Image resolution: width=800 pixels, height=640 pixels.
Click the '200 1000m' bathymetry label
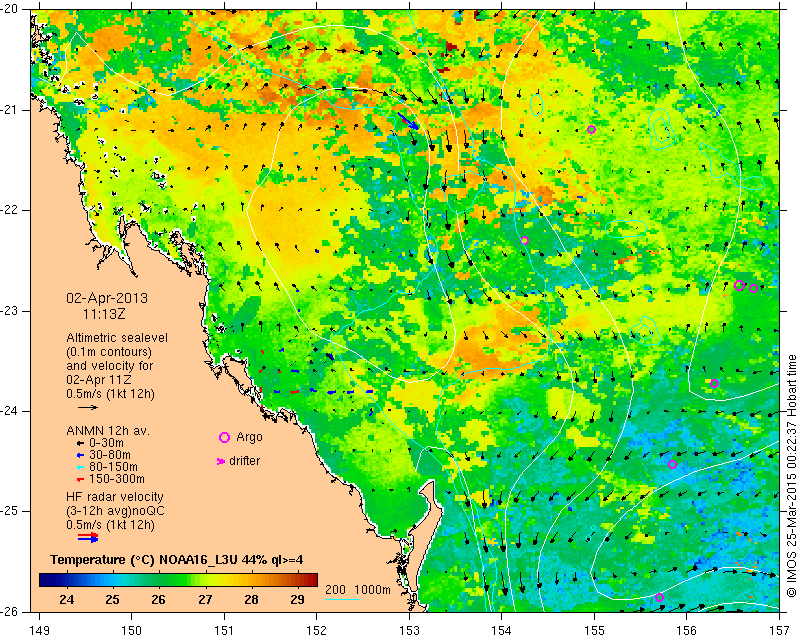click(358, 590)
